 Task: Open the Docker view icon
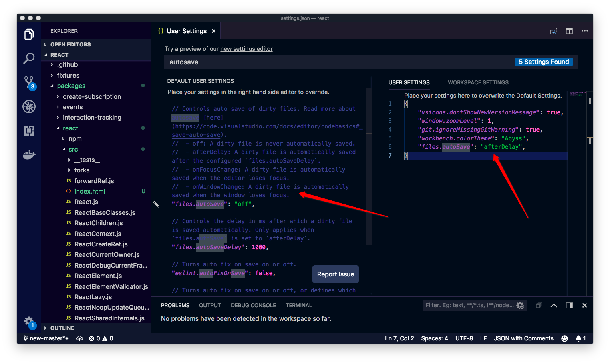29,154
